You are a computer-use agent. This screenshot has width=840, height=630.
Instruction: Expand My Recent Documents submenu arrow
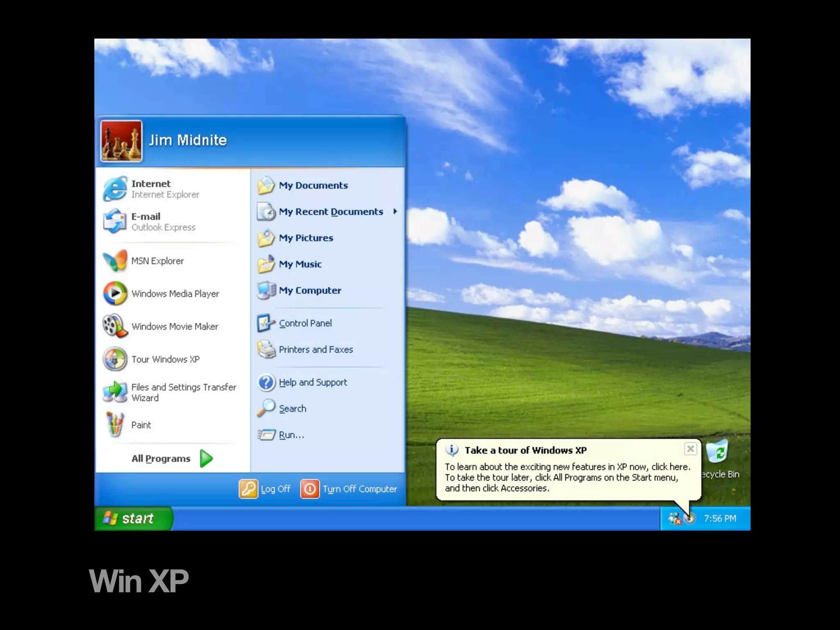pos(395,211)
